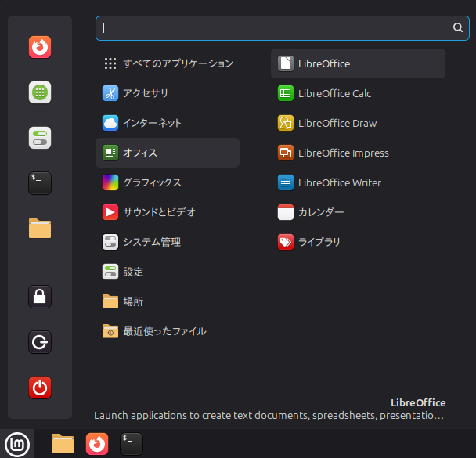Open Files folder in favorites sidebar
The width and height of the screenshot is (476, 458).
40,229
